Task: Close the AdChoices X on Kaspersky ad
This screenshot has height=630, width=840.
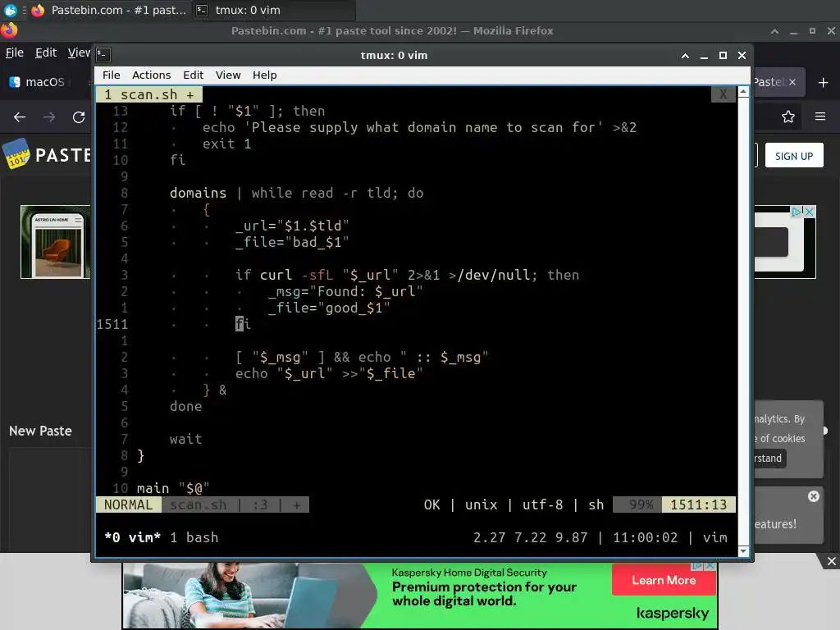Action: coord(710,566)
